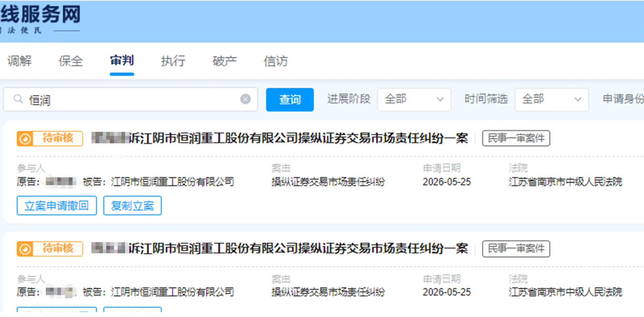Click the 待审核 status icon on the second case
This screenshot has width=644, height=317.
[x=25, y=249]
